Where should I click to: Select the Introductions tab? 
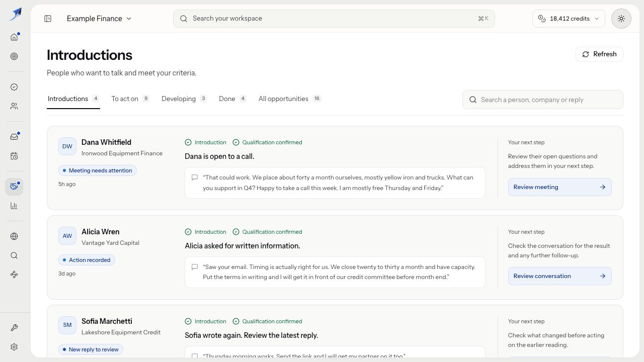point(73,99)
